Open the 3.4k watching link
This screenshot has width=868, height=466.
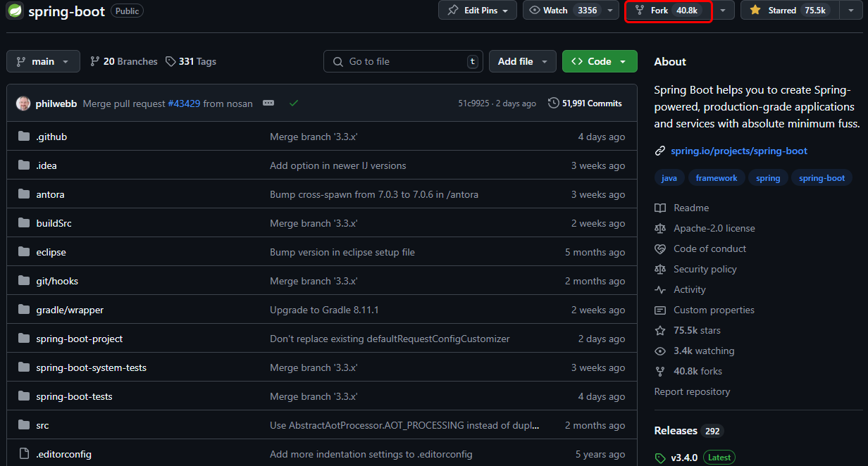click(x=704, y=351)
